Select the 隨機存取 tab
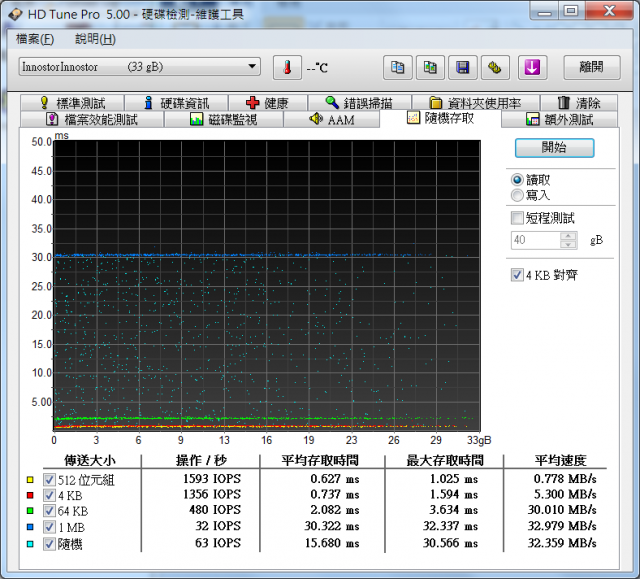 pyautogui.click(x=440, y=118)
